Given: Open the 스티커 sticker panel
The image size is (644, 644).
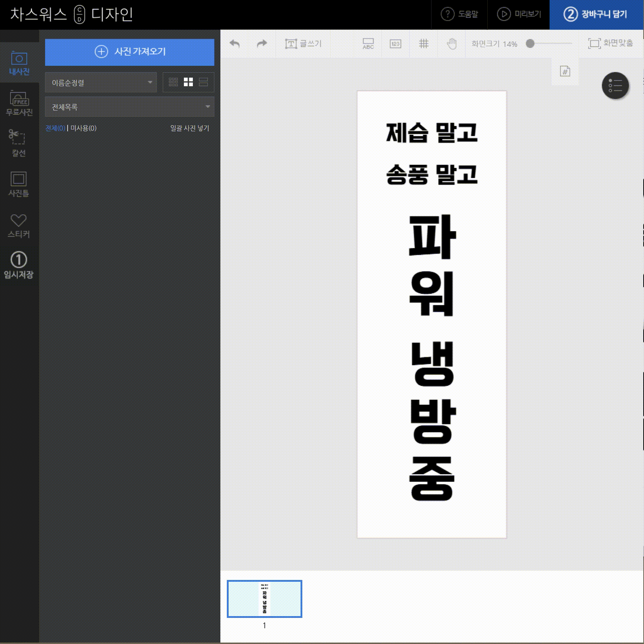Looking at the screenshot, I should point(19,225).
